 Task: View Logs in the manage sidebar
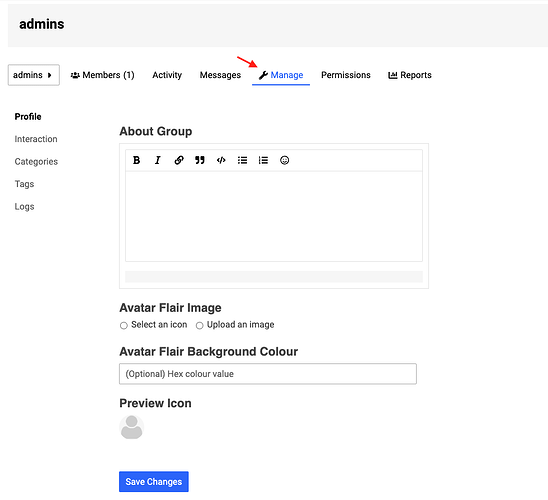pyautogui.click(x=24, y=206)
